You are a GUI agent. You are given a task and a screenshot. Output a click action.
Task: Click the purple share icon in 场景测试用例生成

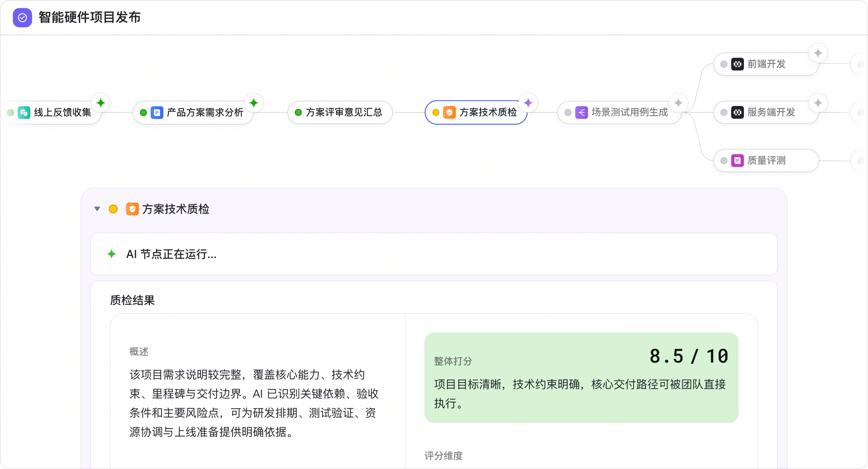[x=582, y=112]
